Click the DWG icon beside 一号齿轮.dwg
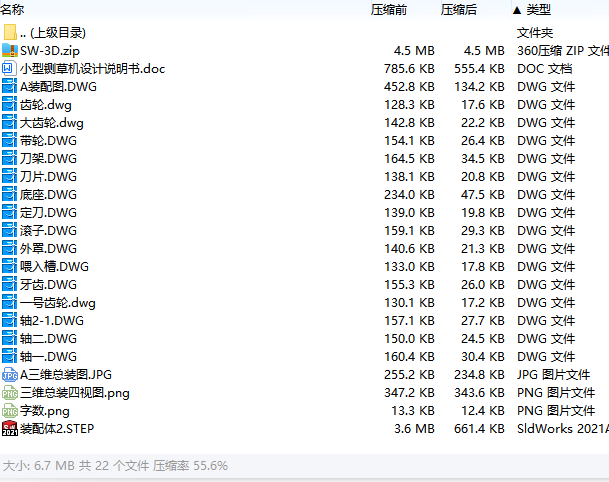 (10, 302)
